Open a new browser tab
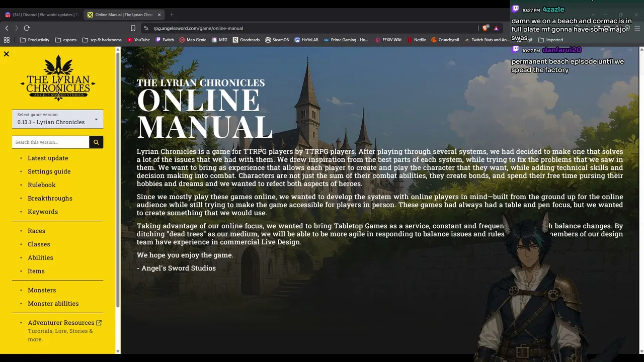 tap(172, 15)
